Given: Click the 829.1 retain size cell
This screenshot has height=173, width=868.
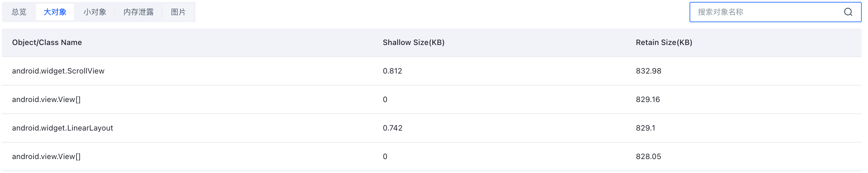Looking at the screenshot, I should (x=645, y=128).
